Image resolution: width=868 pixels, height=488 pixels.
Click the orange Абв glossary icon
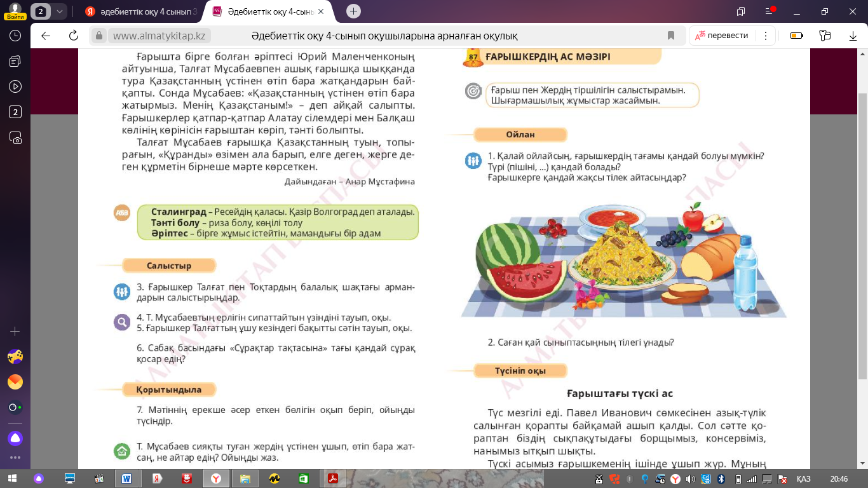coord(121,213)
